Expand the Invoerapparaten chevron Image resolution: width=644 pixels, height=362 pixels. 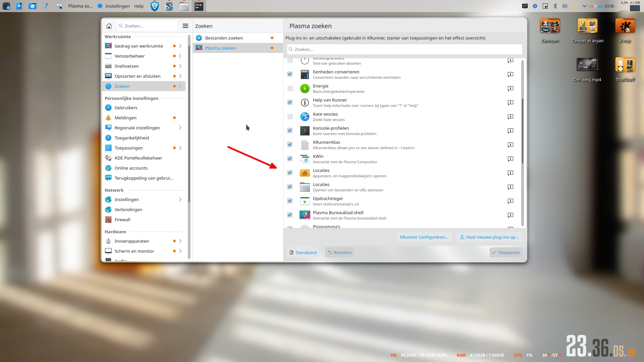pyautogui.click(x=180, y=241)
